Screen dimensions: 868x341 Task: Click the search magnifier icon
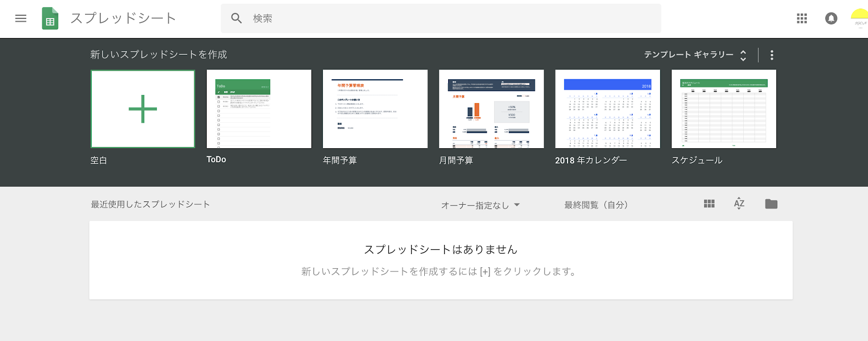236,18
